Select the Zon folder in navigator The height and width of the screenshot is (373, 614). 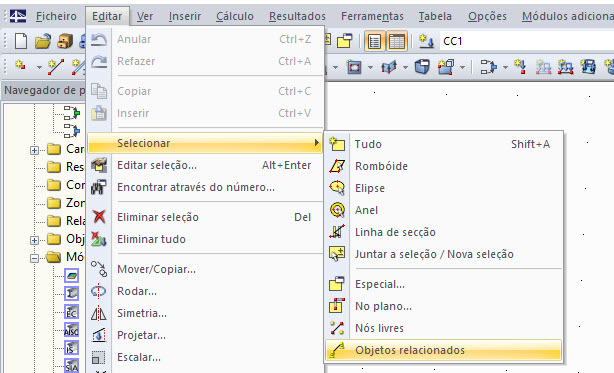[x=66, y=203]
